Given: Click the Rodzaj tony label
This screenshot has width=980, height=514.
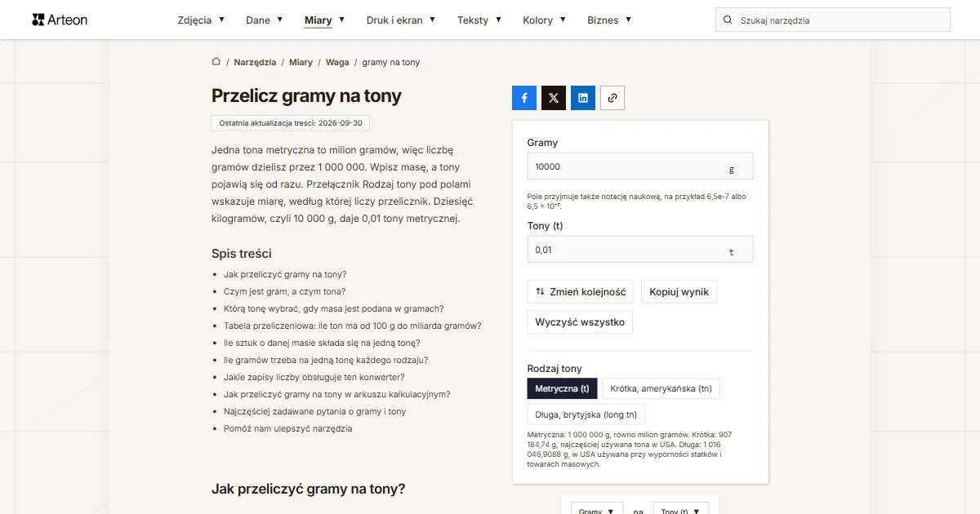Looking at the screenshot, I should click(x=555, y=369).
